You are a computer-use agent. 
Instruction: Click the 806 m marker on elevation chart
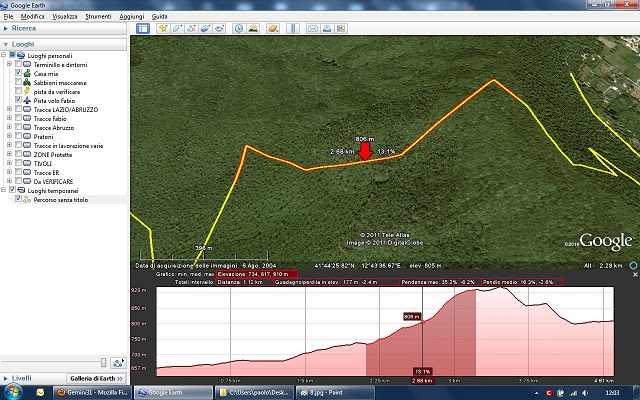[x=411, y=317]
